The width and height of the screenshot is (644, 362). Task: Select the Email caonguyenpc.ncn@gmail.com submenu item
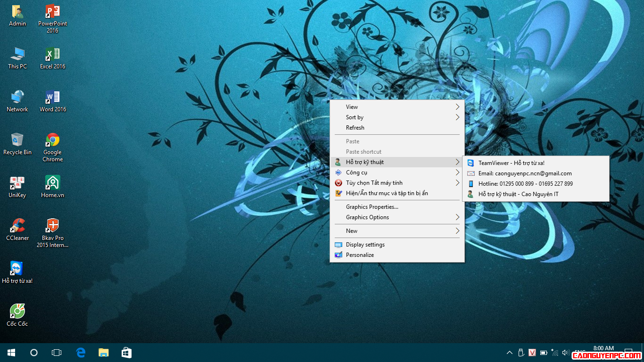click(x=536, y=173)
